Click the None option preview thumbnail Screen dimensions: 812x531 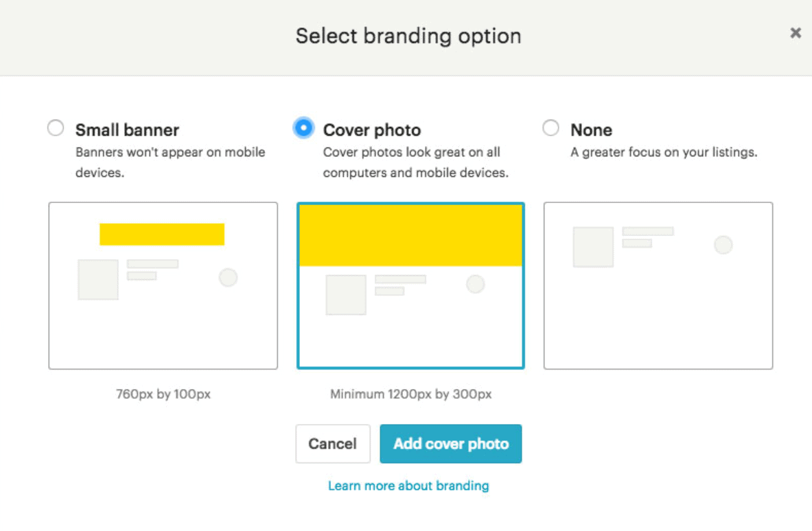[x=658, y=316]
